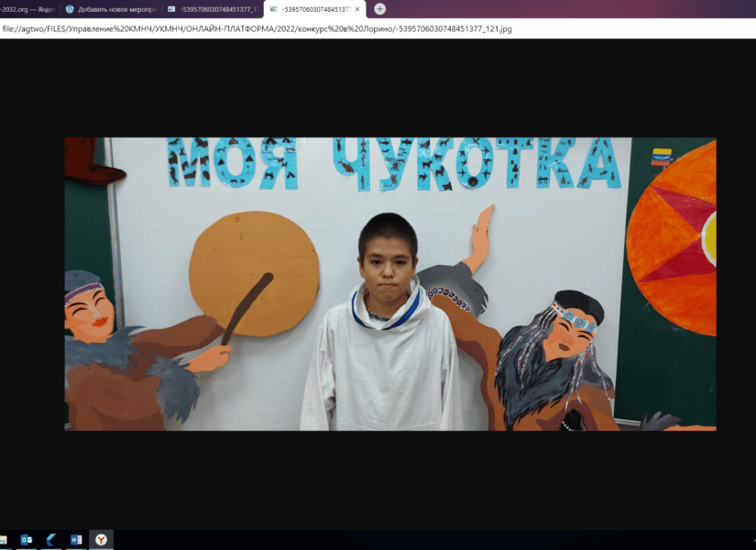This screenshot has width=756, height=550.
Task: Switch to the 2032.org Яндекс tab
Action: pyautogui.click(x=27, y=9)
